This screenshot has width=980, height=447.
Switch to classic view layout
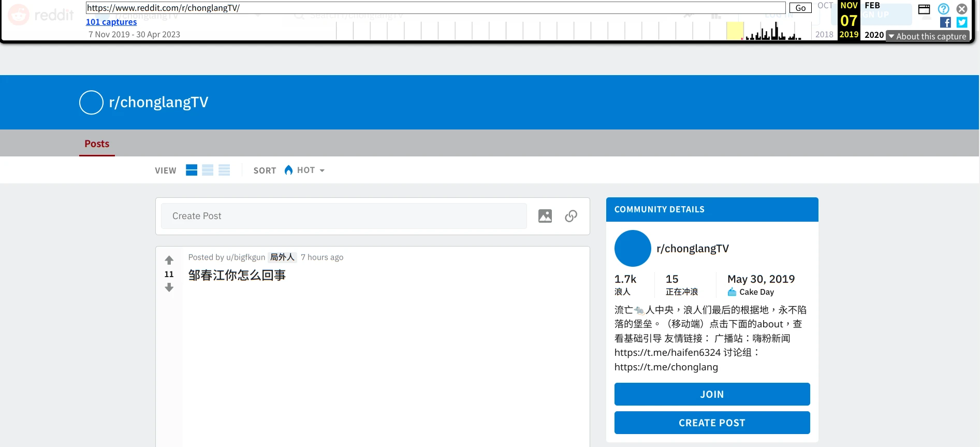(208, 170)
